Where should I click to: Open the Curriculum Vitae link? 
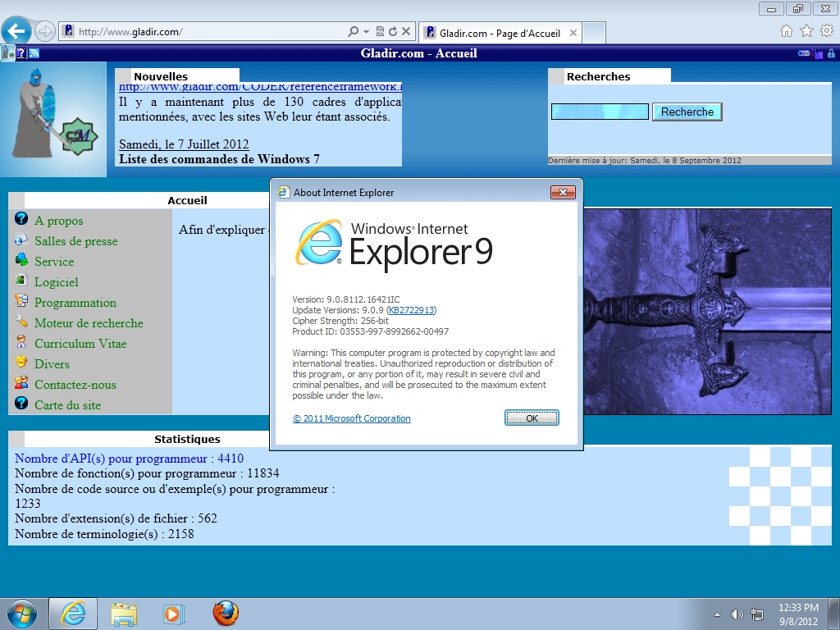point(80,344)
